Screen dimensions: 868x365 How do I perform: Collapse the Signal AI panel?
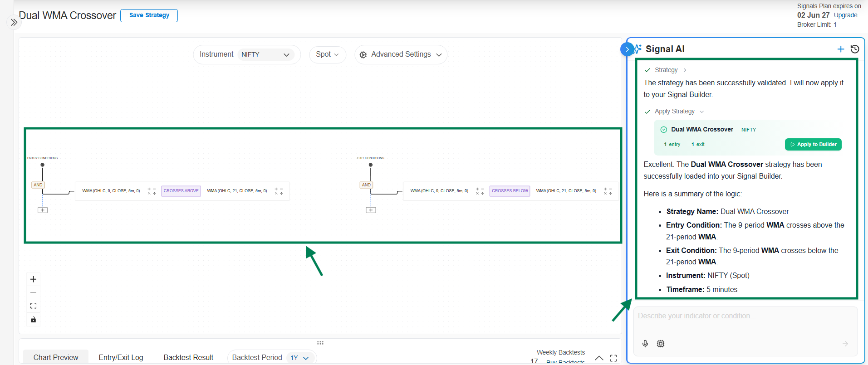(627, 49)
